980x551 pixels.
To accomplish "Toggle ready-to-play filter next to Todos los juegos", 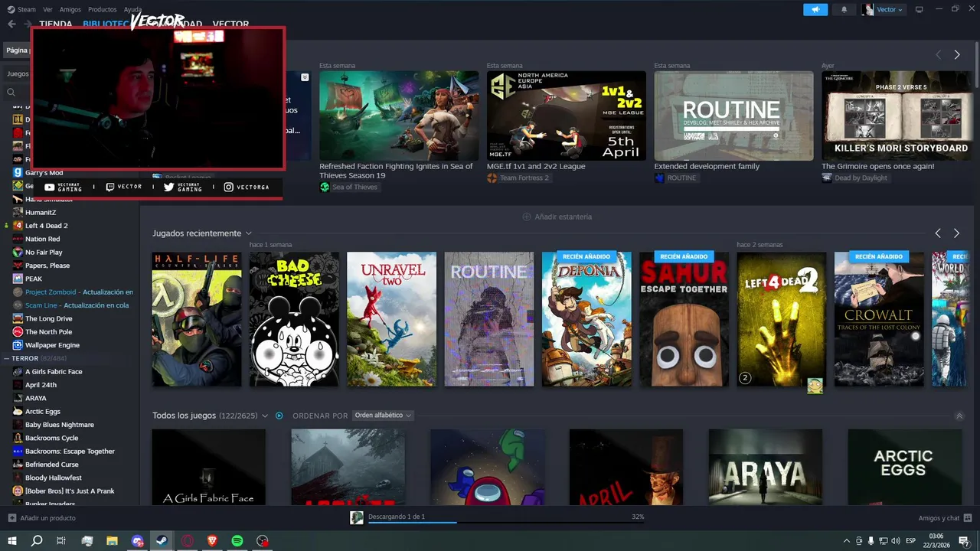I will 279,416.
